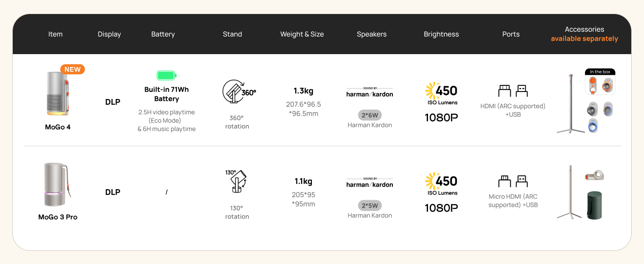Click the available separately orange text
The image size is (644, 264).
(x=585, y=39)
